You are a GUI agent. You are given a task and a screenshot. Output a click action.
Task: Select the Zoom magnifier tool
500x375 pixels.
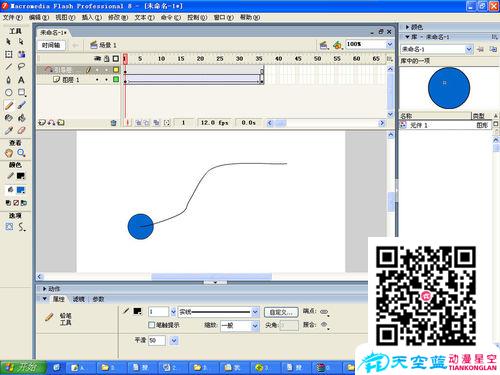[x=21, y=153]
